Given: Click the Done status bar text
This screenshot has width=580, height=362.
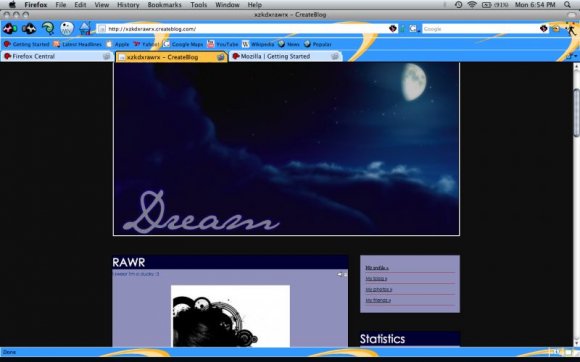Looking at the screenshot, I should [9, 352].
